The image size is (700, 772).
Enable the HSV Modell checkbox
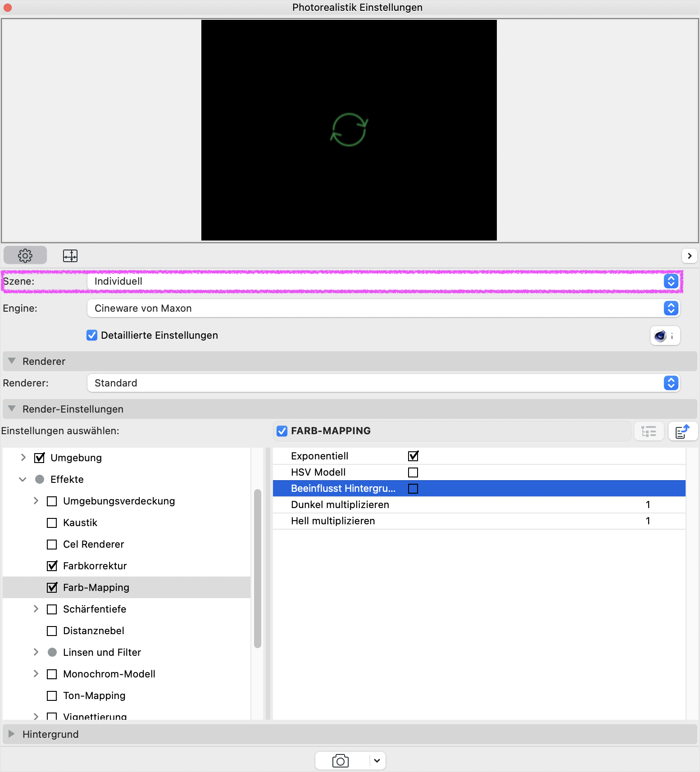pos(413,472)
